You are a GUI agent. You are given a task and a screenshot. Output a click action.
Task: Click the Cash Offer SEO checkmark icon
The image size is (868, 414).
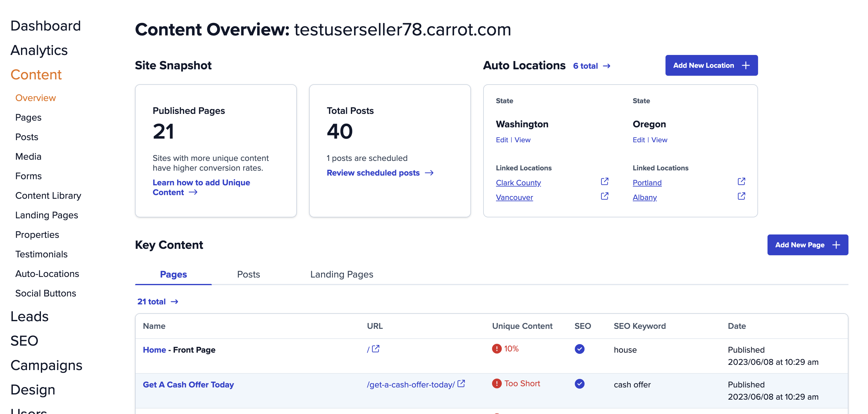tap(579, 383)
